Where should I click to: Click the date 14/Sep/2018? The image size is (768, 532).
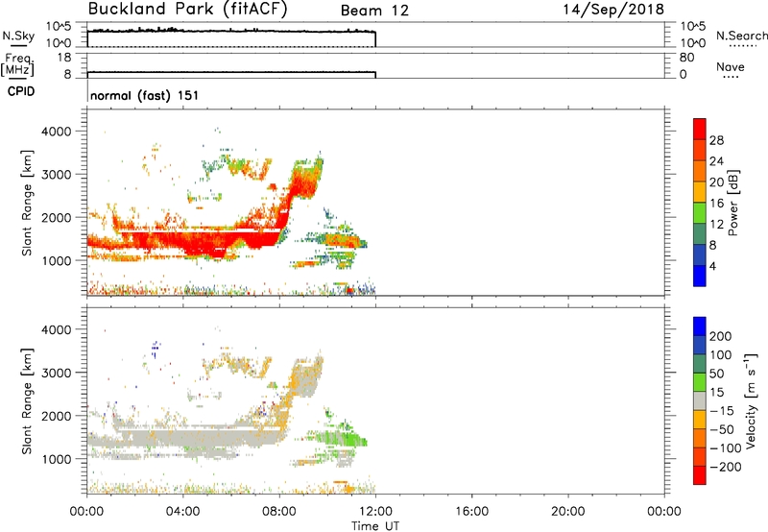[613, 10]
